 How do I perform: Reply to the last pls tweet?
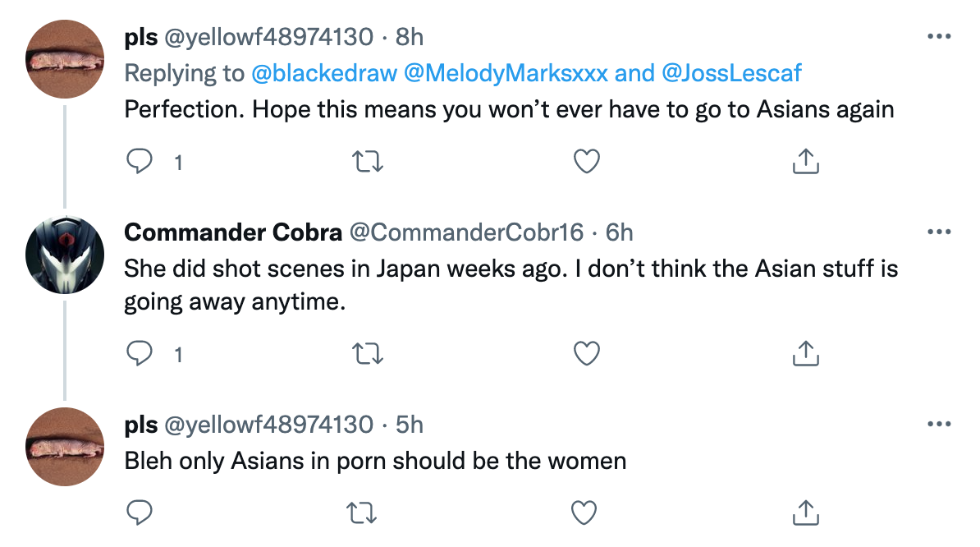coord(140,513)
